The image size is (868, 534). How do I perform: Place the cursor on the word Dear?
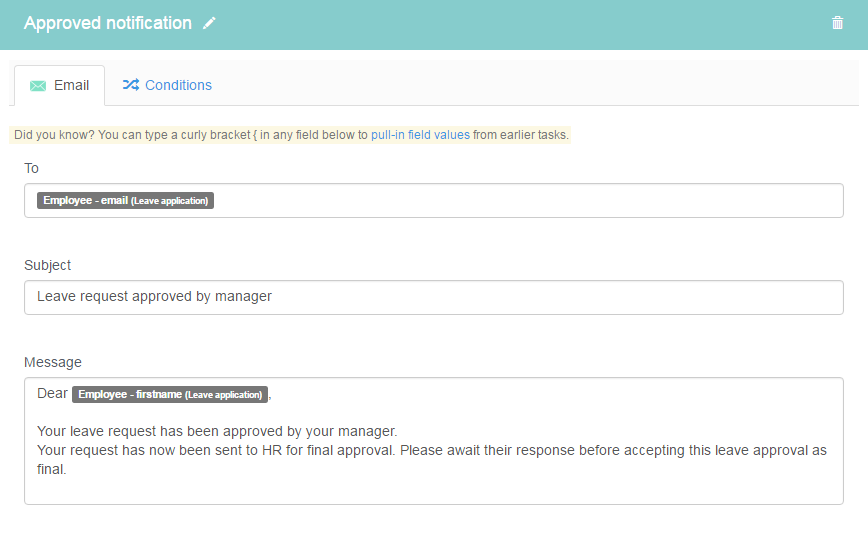[52, 393]
